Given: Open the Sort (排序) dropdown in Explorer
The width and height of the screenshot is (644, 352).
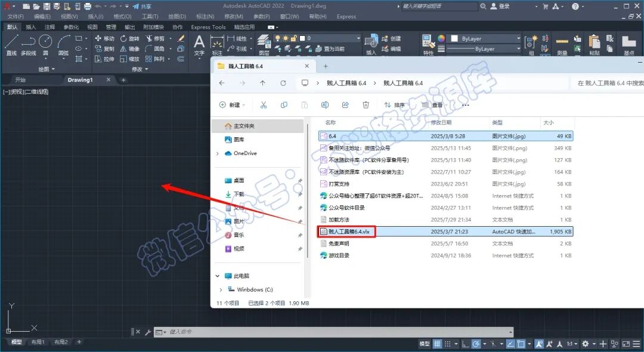Looking at the screenshot, I should [x=397, y=105].
